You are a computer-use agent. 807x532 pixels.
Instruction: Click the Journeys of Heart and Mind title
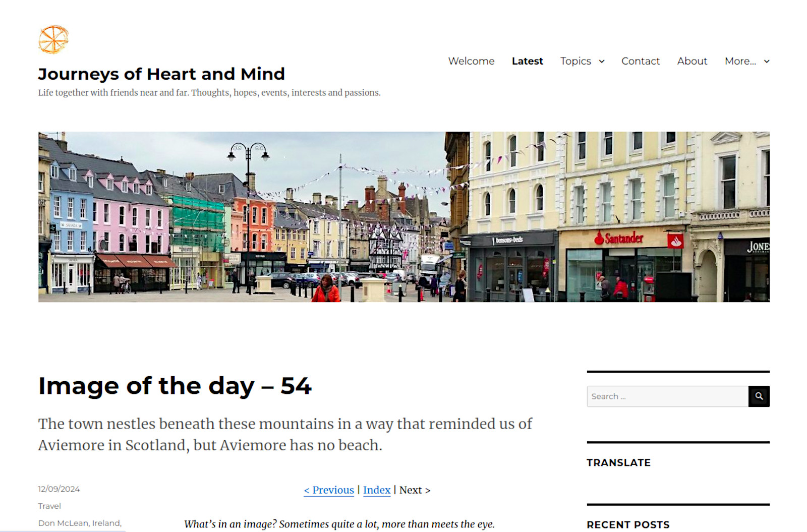point(161,74)
